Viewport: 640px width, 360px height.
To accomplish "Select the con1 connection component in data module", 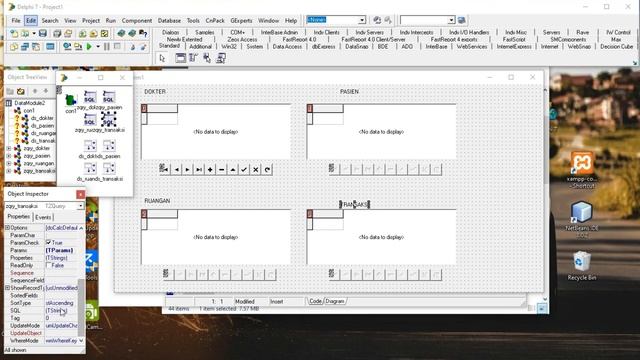I will (71, 100).
